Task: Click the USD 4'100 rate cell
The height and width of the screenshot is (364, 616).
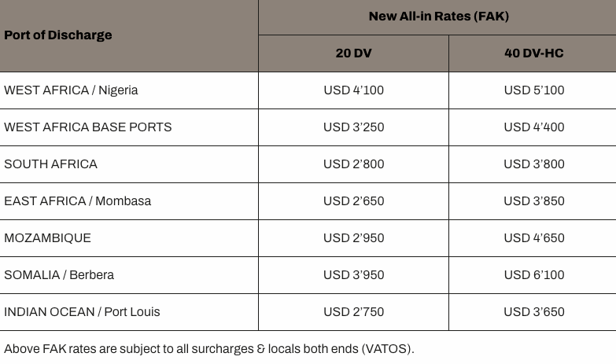Action: pyautogui.click(x=353, y=90)
